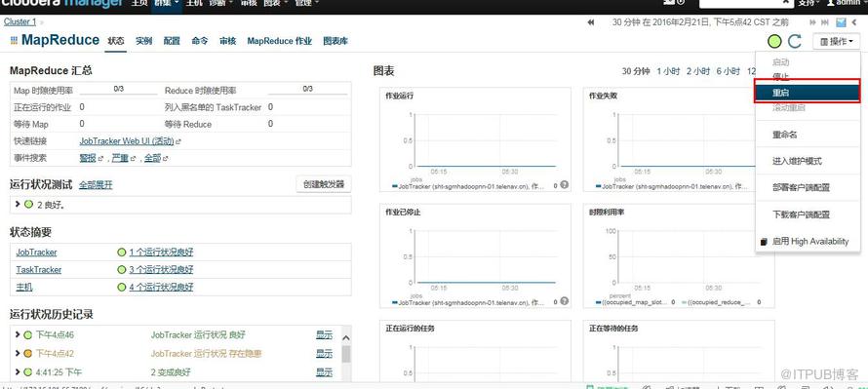Click 显示 for the 下午4点42 entry
Viewport: 868px width, 389px height.
click(x=325, y=353)
